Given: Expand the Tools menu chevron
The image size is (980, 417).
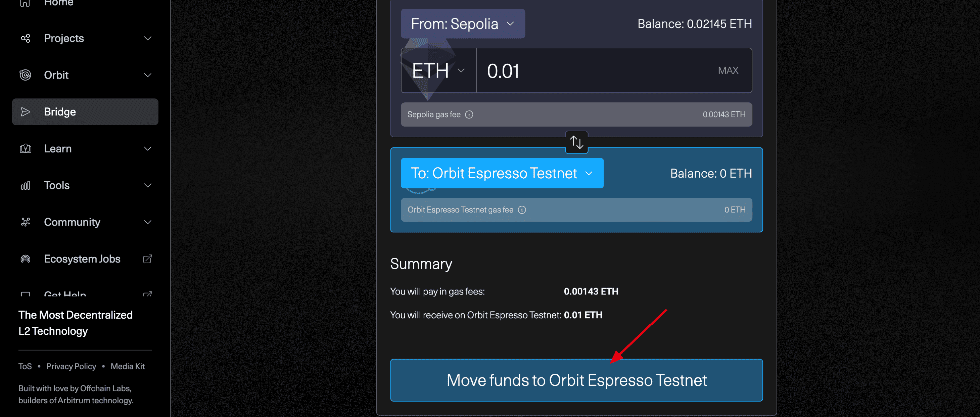Looking at the screenshot, I should [x=148, y=186].
